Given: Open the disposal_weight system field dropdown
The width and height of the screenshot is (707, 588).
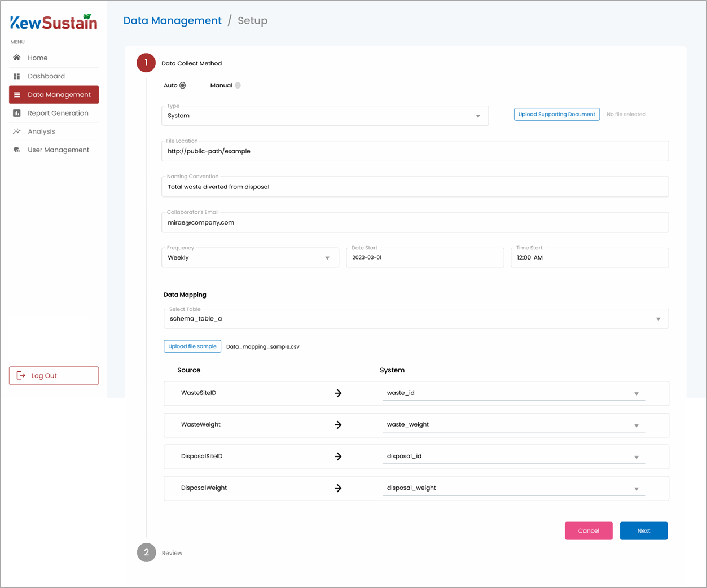Looking at the screenshot, I should pos(514,488).
